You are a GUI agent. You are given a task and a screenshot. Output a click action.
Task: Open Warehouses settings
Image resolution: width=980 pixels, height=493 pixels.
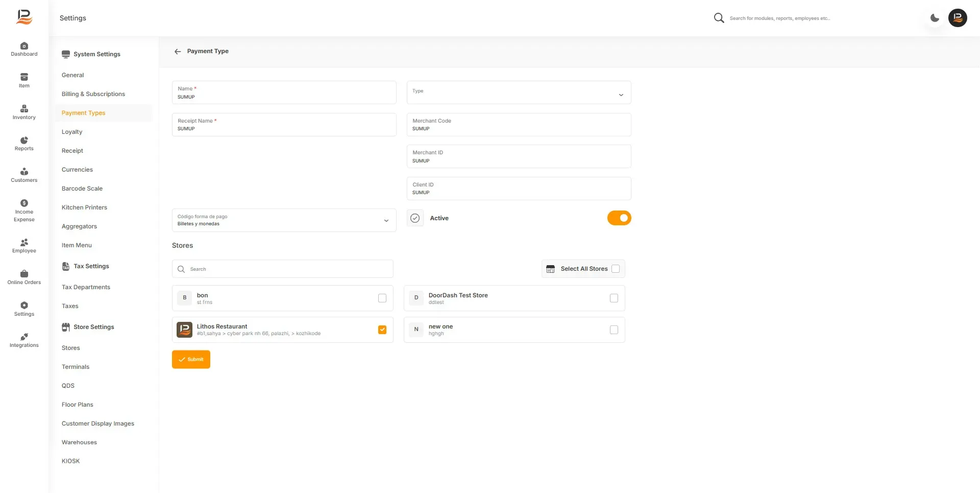[x=79, y=442]
